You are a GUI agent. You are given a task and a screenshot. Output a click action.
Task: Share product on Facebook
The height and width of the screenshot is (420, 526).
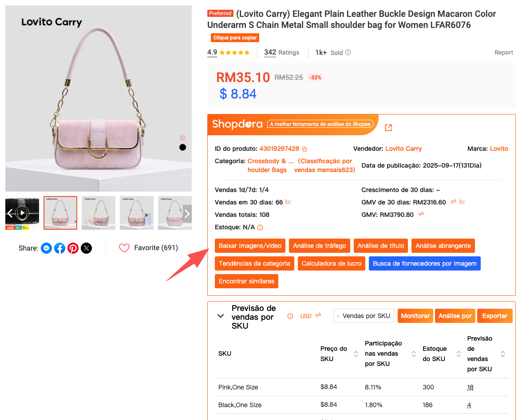pyautogui.click(x=60, y=248)
